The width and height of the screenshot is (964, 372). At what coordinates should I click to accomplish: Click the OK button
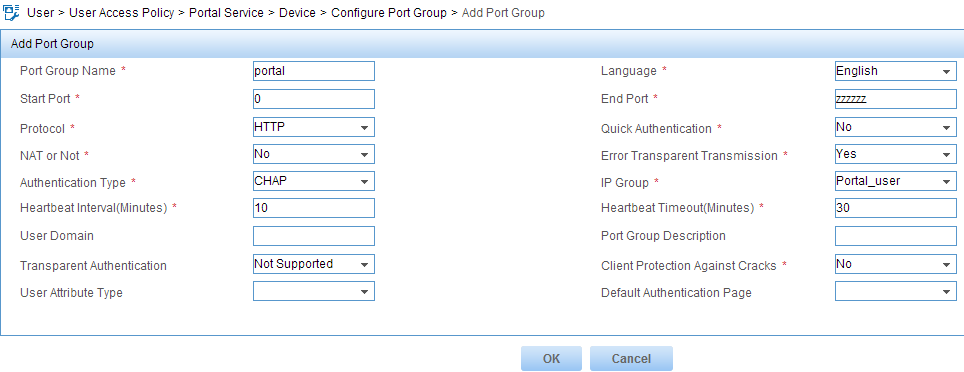551,358
